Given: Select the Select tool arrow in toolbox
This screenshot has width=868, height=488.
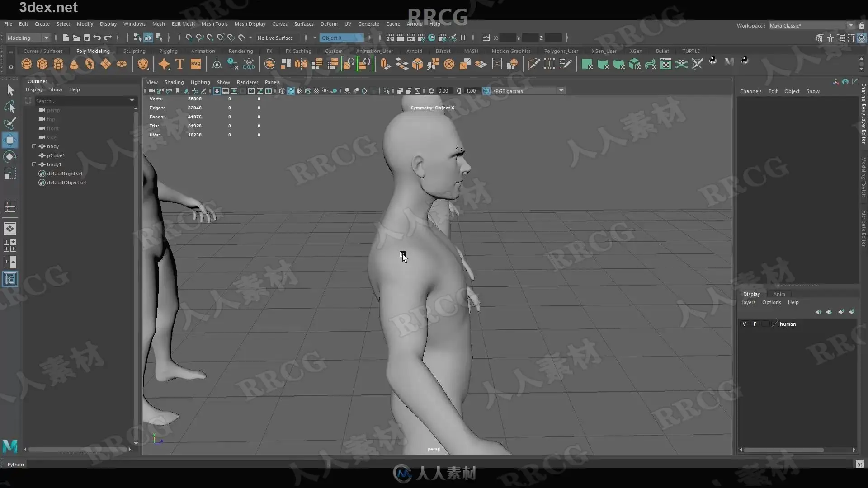Looking at the screenshot, I should tap(10, 90).
